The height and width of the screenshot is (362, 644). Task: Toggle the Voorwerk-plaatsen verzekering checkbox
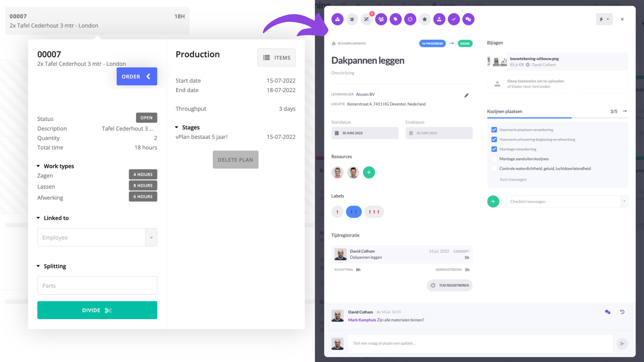[x=494, y=129]
